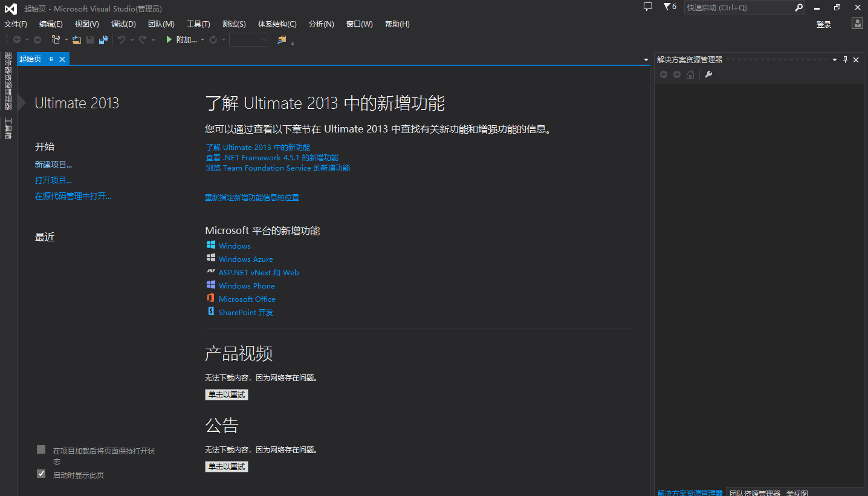Uncheck the 启动时显示此页 checkbox

41,474
